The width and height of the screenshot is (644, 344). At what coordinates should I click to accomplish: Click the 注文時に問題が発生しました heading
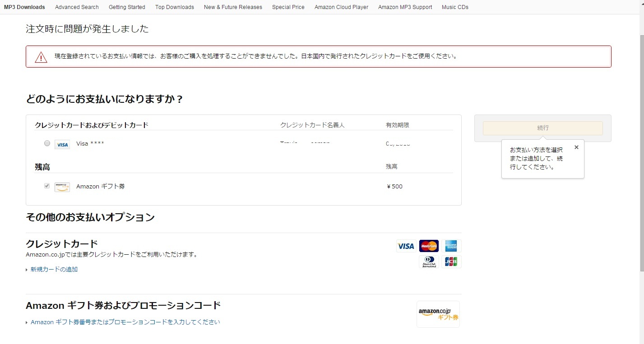[x=87, y=29]
